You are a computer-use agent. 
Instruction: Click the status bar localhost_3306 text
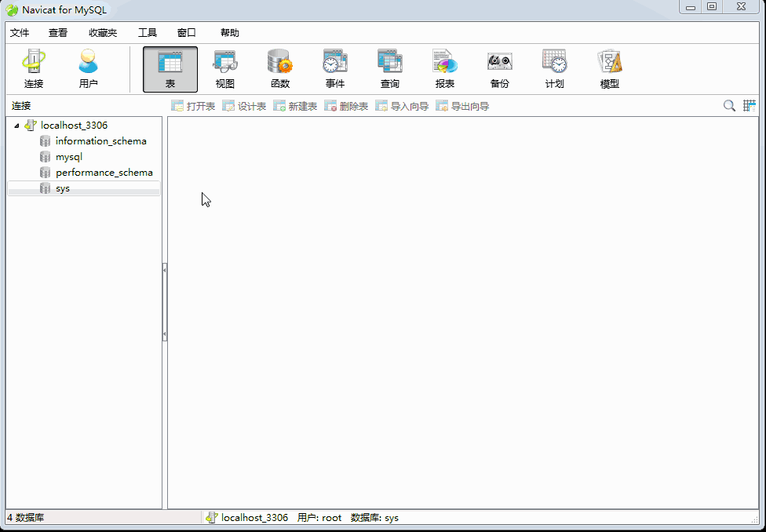(254, 517)
